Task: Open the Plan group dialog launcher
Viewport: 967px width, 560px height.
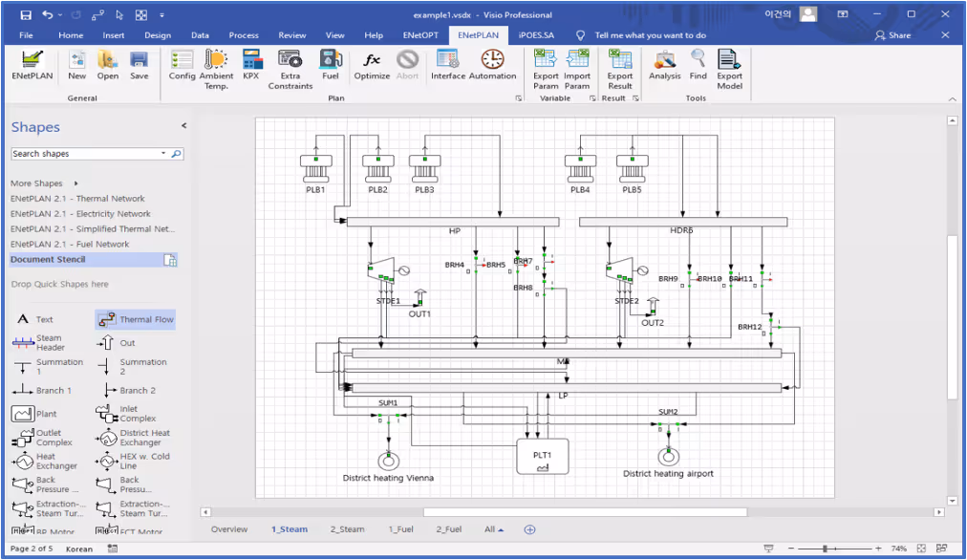Action: coord(519,98)
